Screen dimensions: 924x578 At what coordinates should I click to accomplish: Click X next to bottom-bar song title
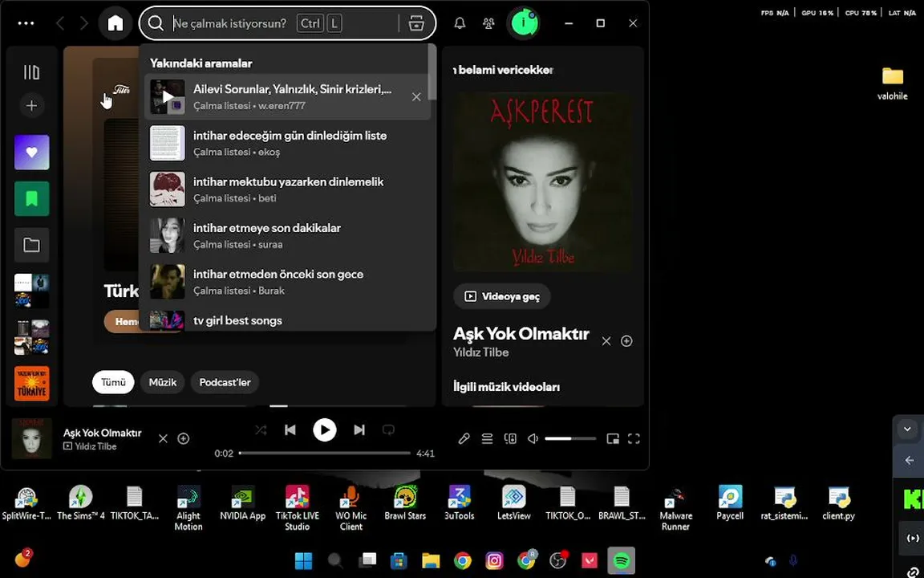[164, 439]
